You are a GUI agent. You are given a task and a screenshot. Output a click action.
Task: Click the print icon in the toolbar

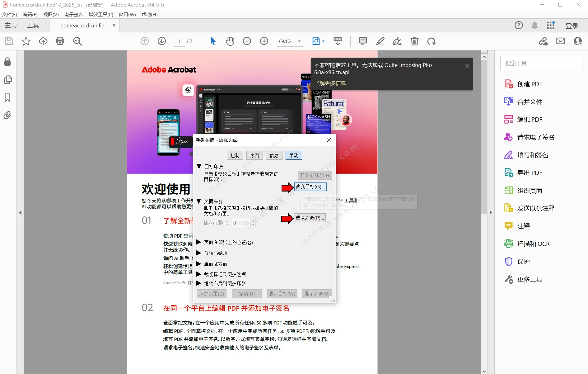coord(60,41)
